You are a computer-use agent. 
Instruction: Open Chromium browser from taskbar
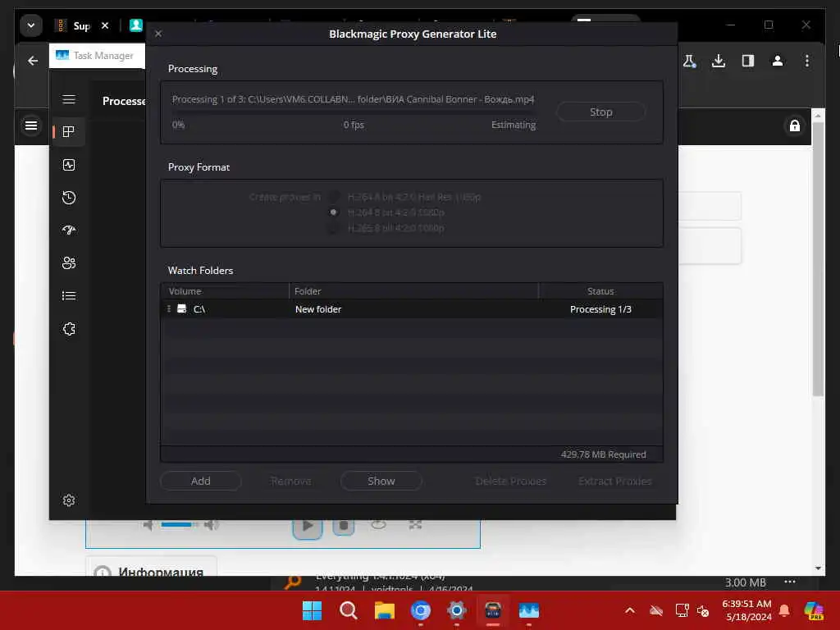coord(421,610)
